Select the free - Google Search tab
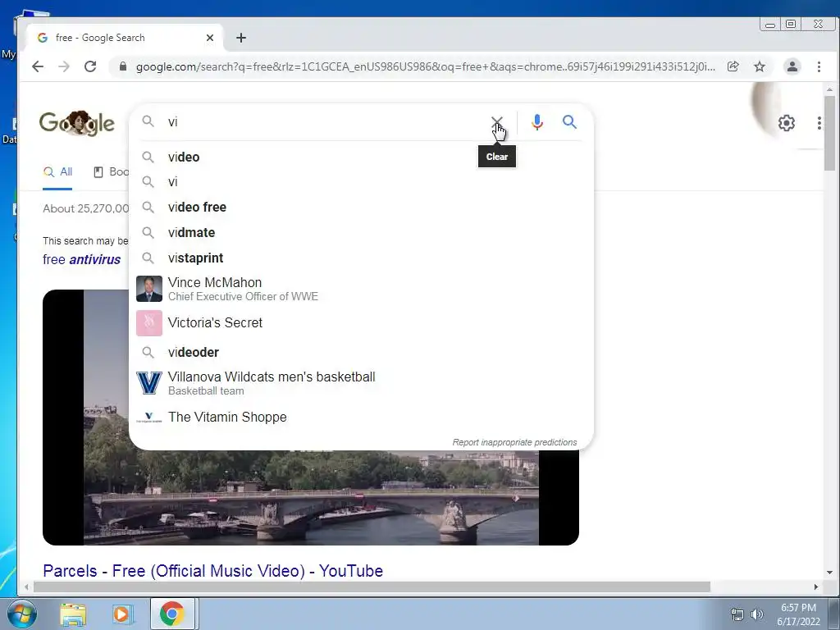This screenshot has width=840, height=630. (125, 38)
